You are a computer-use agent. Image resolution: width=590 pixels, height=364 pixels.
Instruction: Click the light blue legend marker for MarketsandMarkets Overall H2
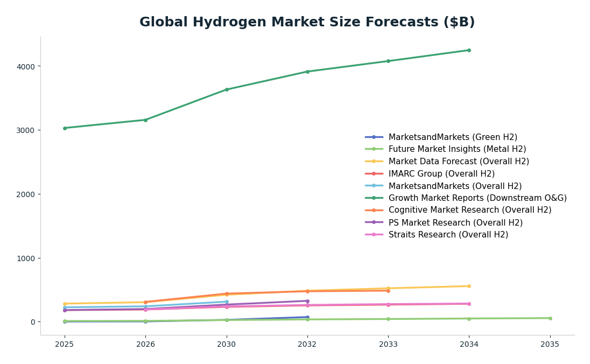[x=374, y=186]
